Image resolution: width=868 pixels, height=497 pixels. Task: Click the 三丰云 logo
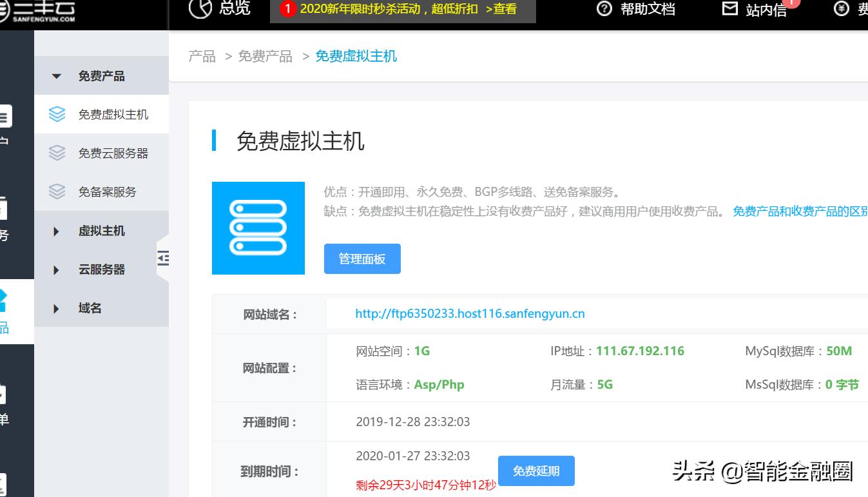click(39, 10)
